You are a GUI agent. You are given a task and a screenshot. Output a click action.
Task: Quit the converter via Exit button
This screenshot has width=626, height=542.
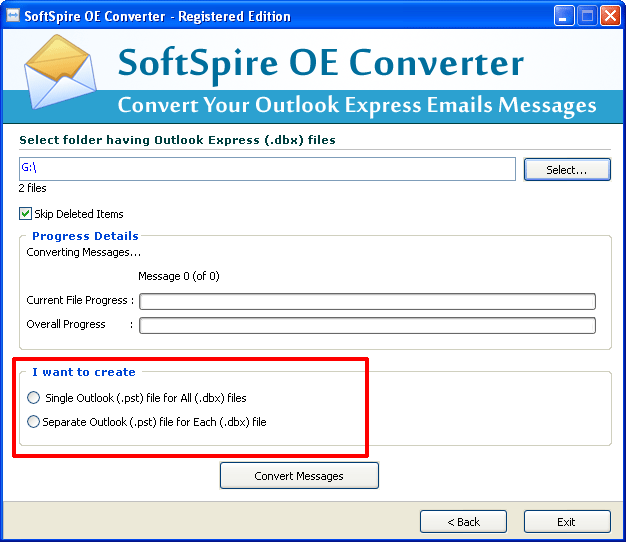click(567, 522)
